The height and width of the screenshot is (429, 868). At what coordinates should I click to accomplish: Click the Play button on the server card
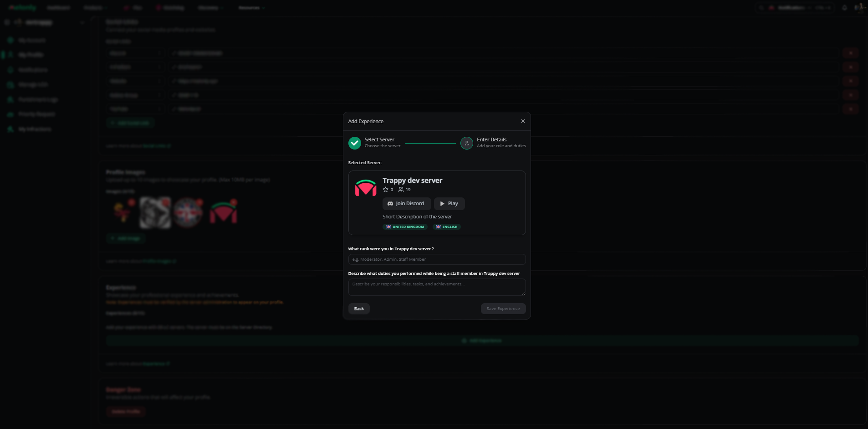click(449, 204)
